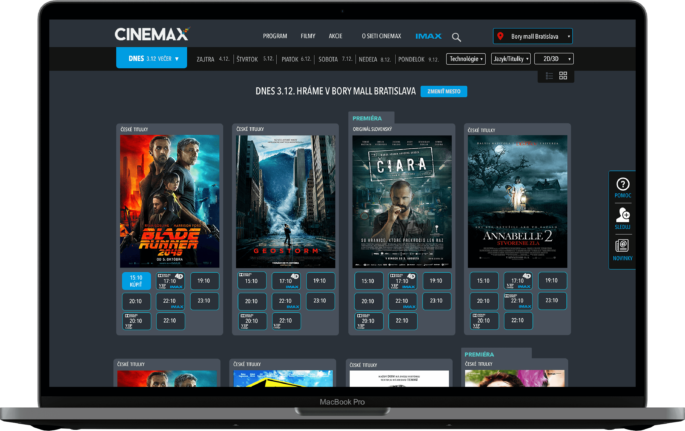Choose Blade Runner 17:10 IMAX showtime
Viewport: 685px width, 431px height.
[170, 281]
